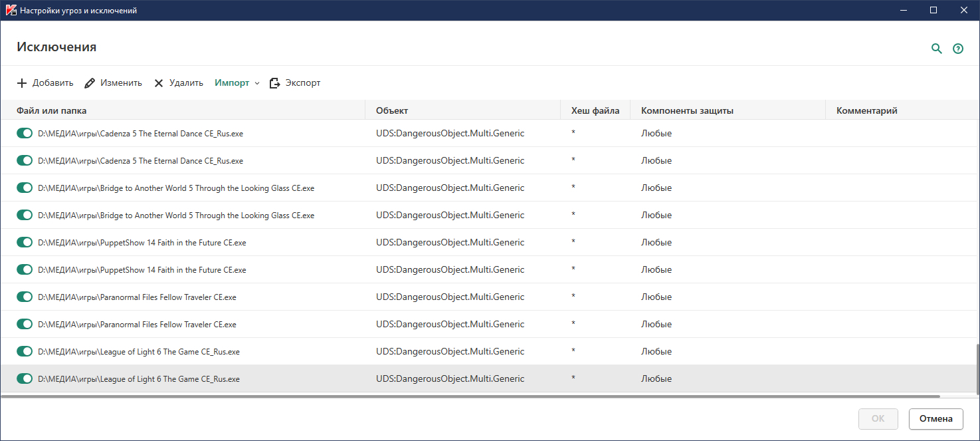Click the Kaspersky logo in title bar

click(x=11, y=11)
